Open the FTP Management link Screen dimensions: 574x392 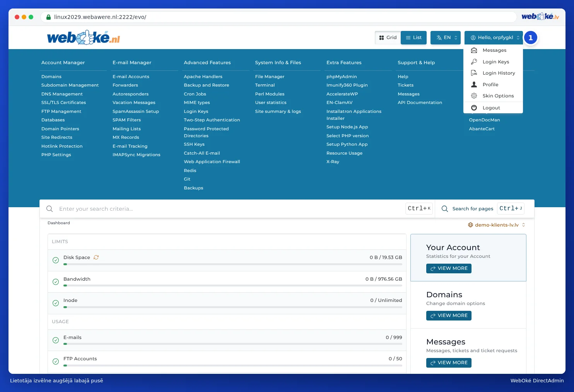pos(61,111)
